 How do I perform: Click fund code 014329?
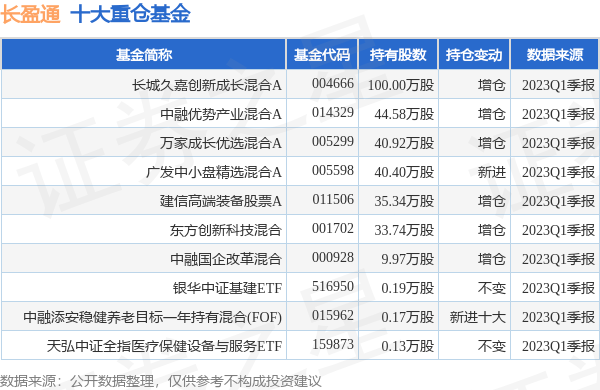333,113
